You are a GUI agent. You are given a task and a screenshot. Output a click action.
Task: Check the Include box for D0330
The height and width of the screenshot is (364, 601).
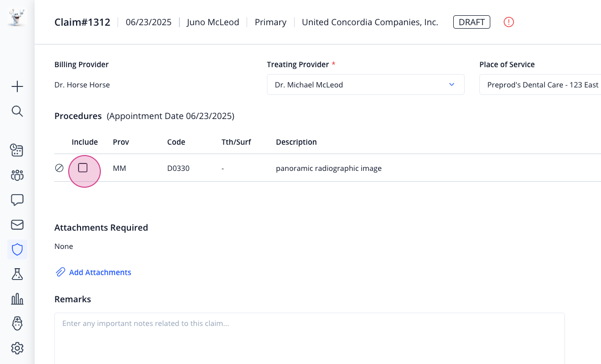coord(83,168)
